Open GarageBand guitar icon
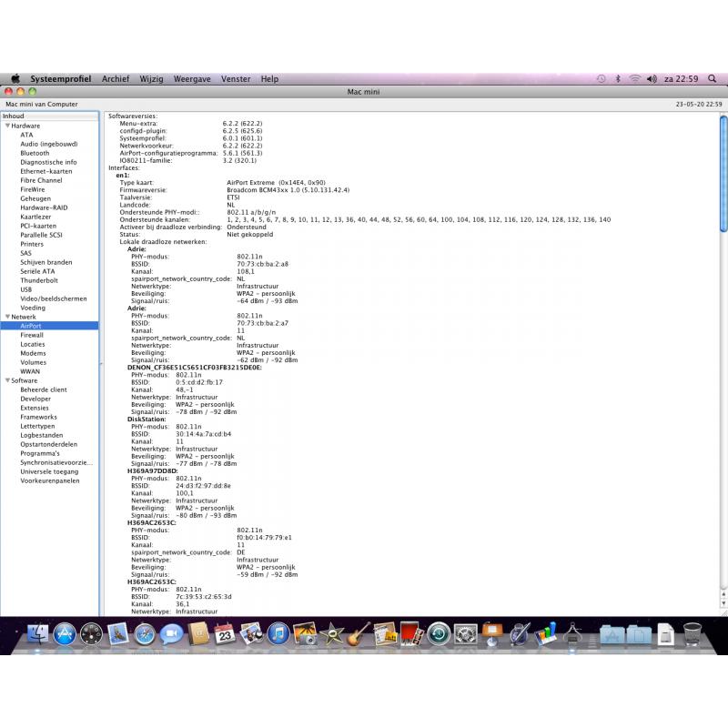The height and width of the screenshot is (728, 728). click(x=359, y=633)
